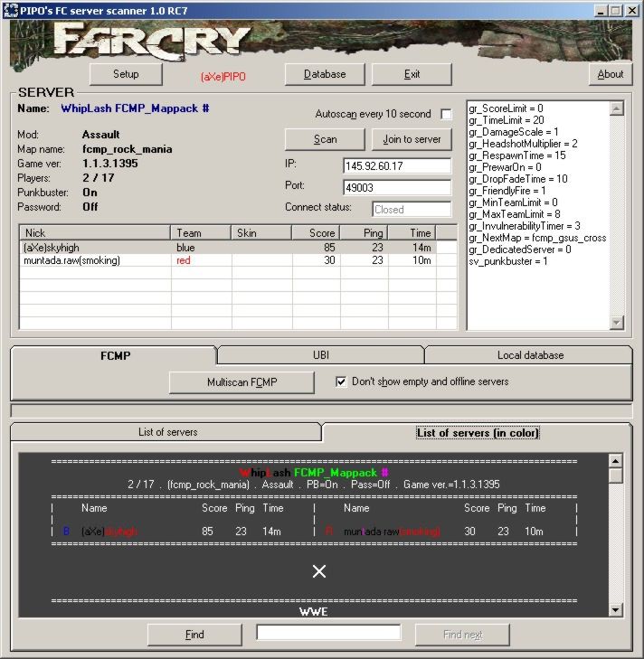Sort players by Team column header

coord(201,233)
